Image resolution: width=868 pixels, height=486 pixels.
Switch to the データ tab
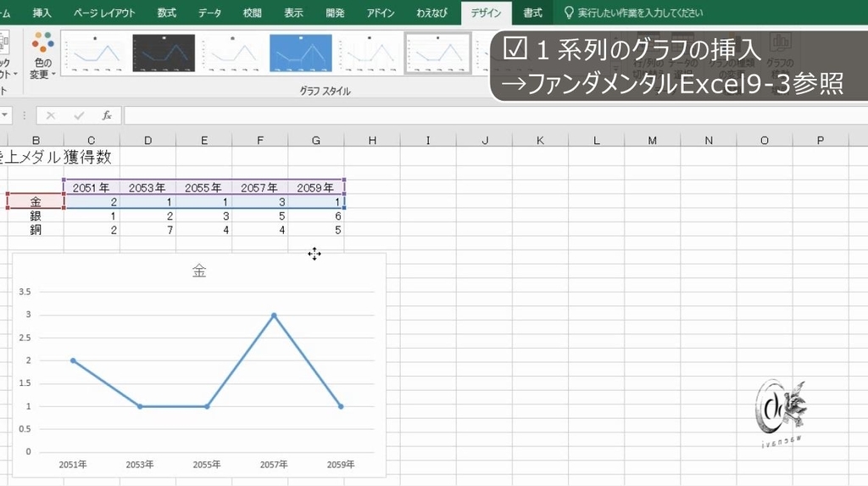click(x=210, y=13)
